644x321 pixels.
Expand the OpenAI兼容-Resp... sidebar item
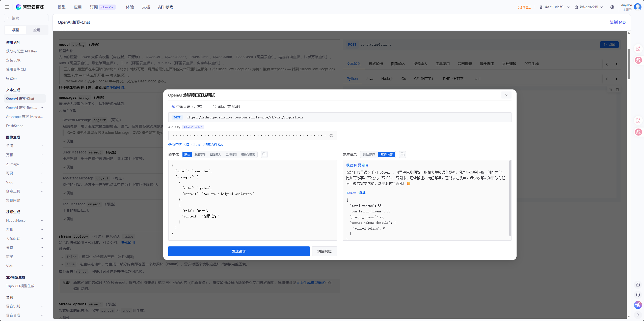pyautogui.click(x=42, y=108)
